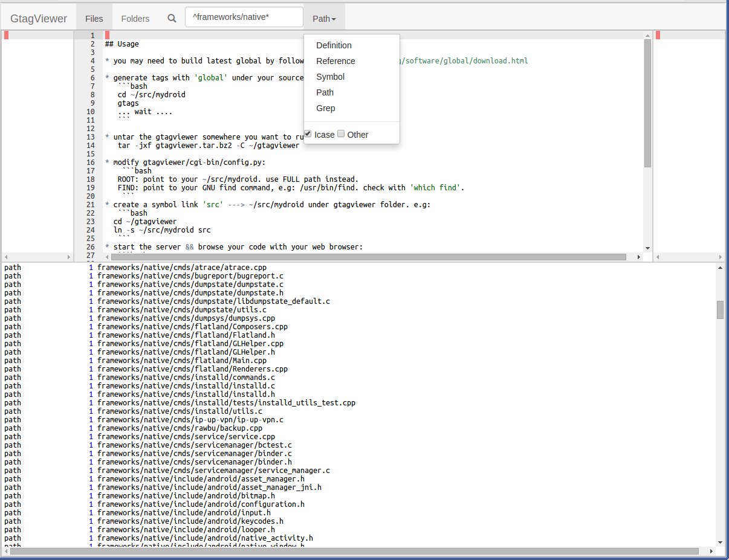Click the results list scroll-up arrow
The image size is (729, 560).
720,267
